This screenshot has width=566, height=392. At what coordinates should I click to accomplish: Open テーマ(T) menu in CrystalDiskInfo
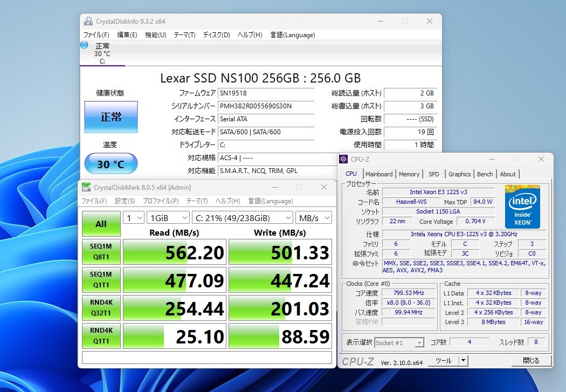pyautogui.click(x=184, y=35)
